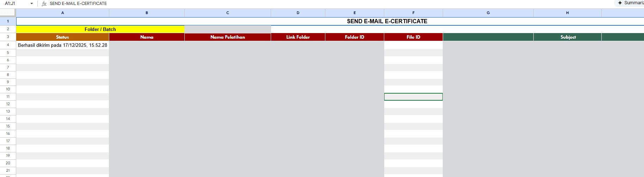Select row 20 header

coord(8,163)
